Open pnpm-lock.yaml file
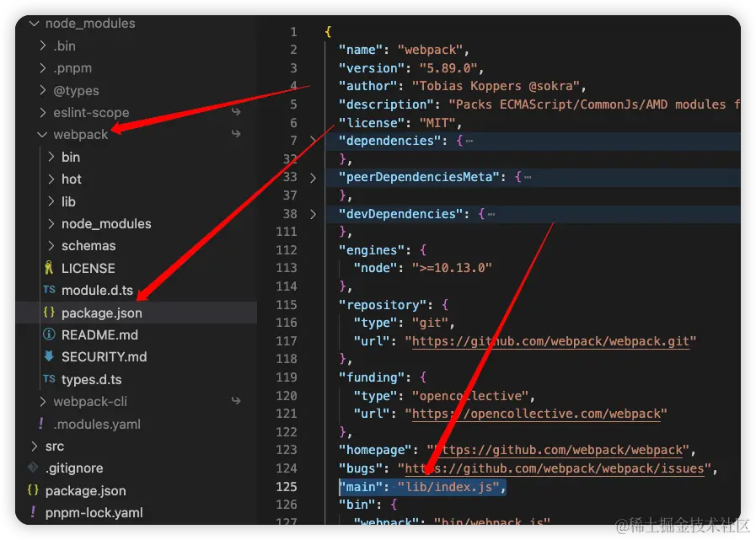This screenshot has height=540, width=756. click(x=94, y=512)
